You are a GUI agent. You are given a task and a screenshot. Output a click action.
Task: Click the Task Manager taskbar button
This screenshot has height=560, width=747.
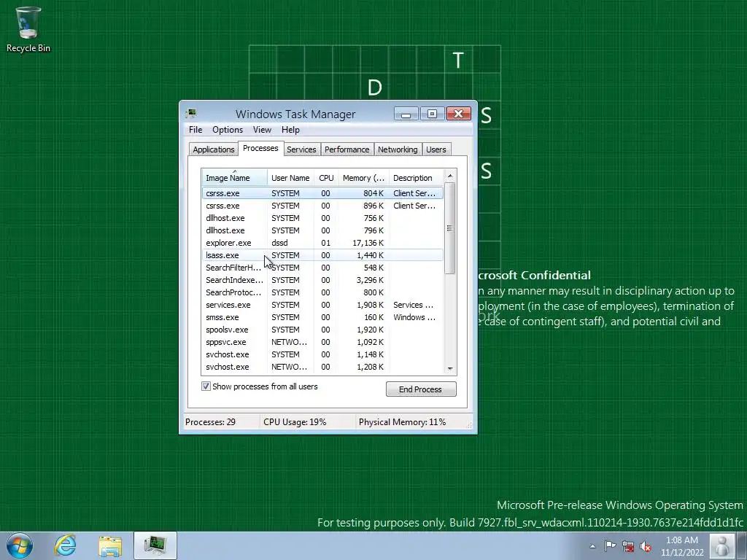coord(155,545)
